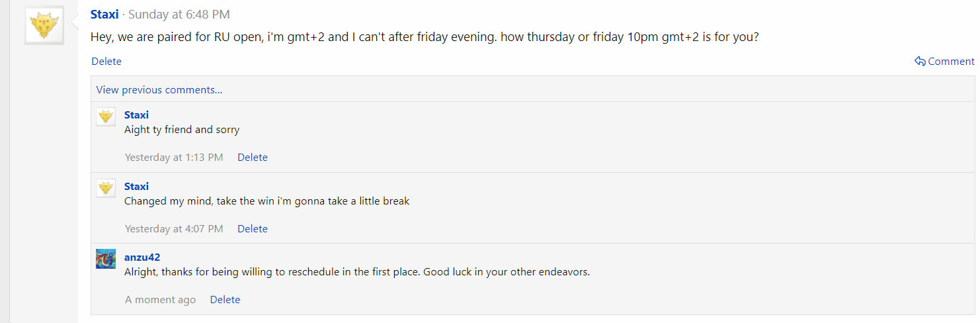Click Staxi's small avatar on the 'Aight ty friend' comment
The width and height of the screenshot is (980, 323).
[106, 117]
